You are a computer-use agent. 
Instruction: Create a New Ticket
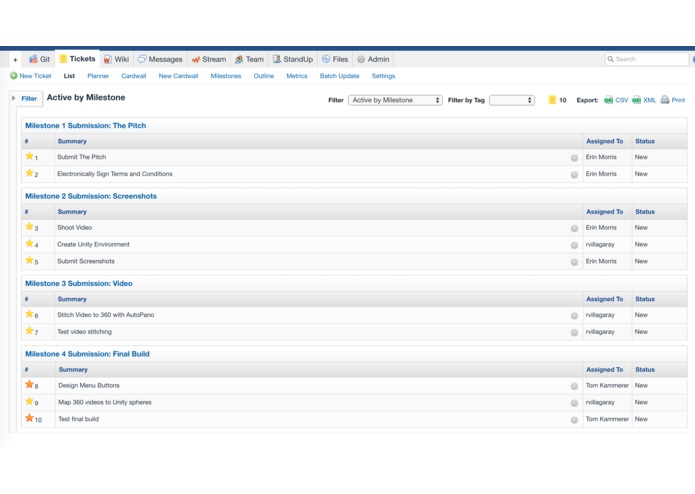pos(31,76)
